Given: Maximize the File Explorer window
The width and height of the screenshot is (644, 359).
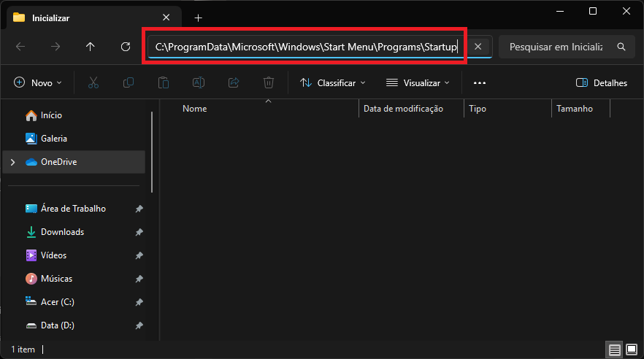Looking at the screenshot, I should click(593, 11).
